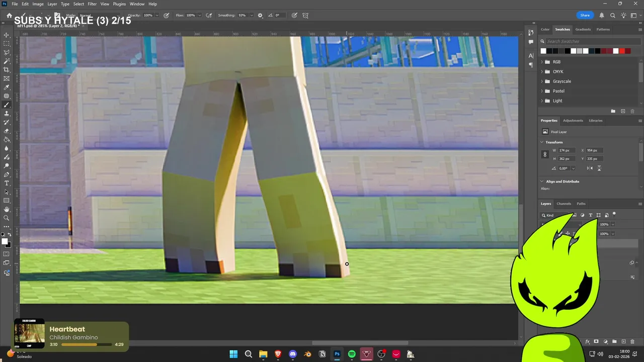644x362 pixels.
Task: Select the Path Selection tool
Action: tap(7, 192)
